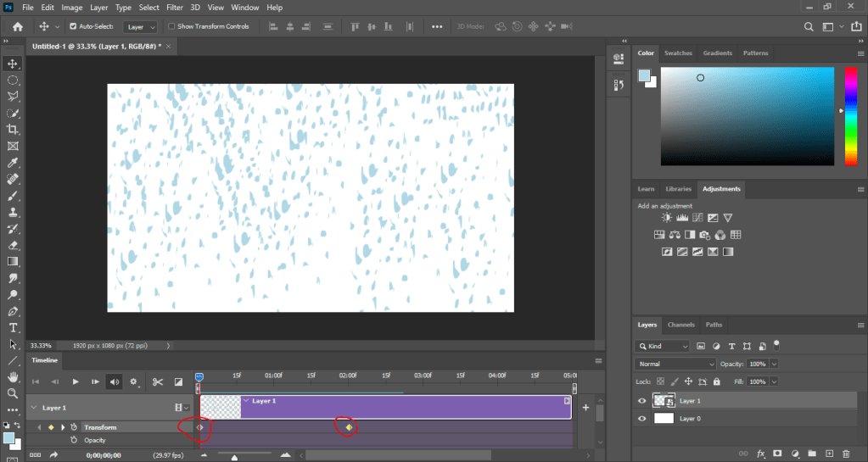868x462 pixels.
Task: Toggle the Auto-Select checkbox
Action: pyautogui.click(x=73, y=26)
